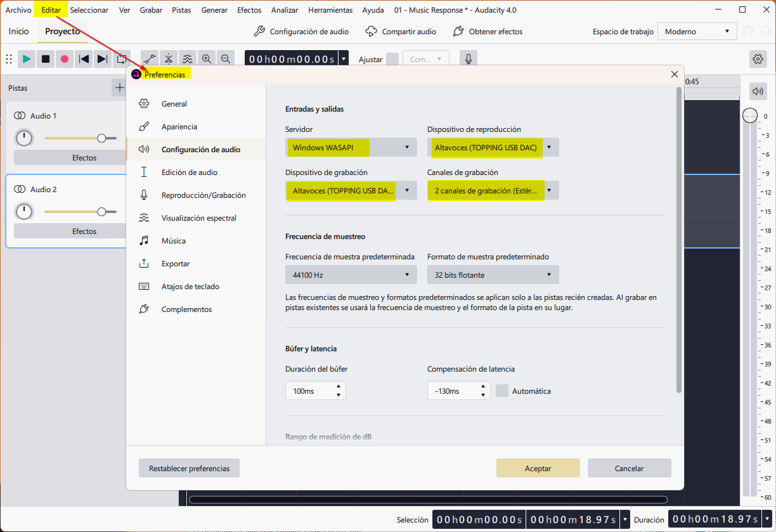776x532 pixels.
Task: Click the Audio 1 volume slider
Action: coord(81,138)
